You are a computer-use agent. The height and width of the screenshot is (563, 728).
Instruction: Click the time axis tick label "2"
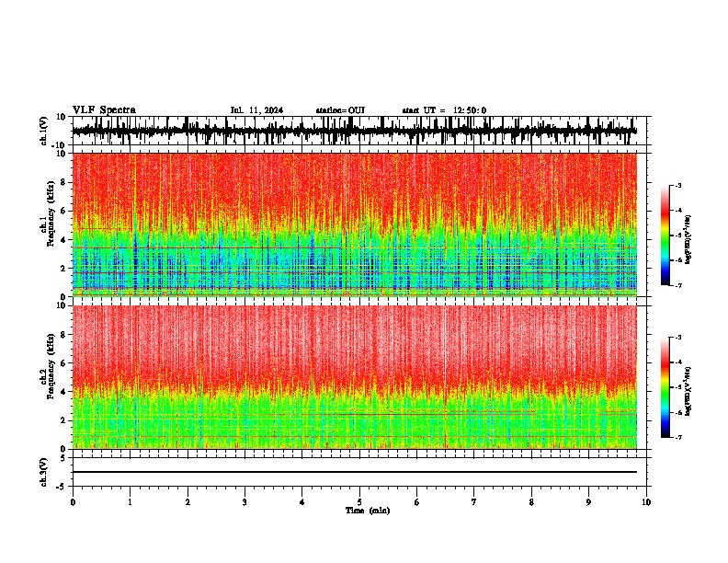(x=188, y=502)
